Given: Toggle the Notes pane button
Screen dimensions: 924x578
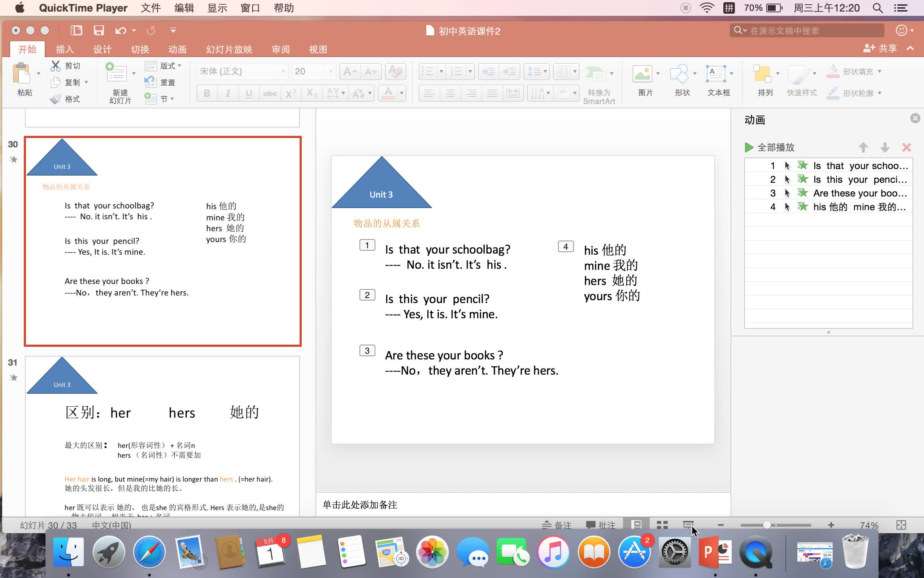Looking at the screenshot, I should pyautogui.click(x=556, y=525).
